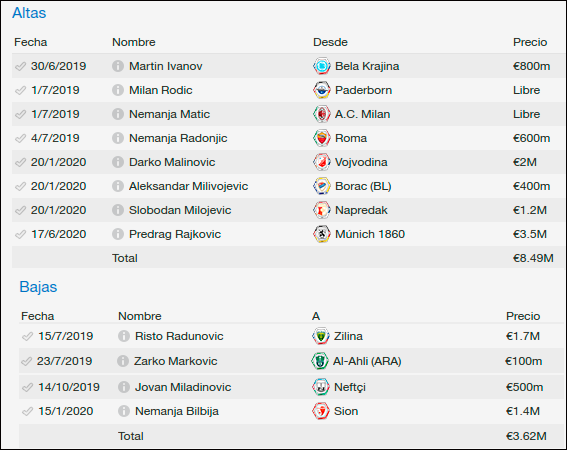Click the Bela Krajina club badge

tap(321, 66)
